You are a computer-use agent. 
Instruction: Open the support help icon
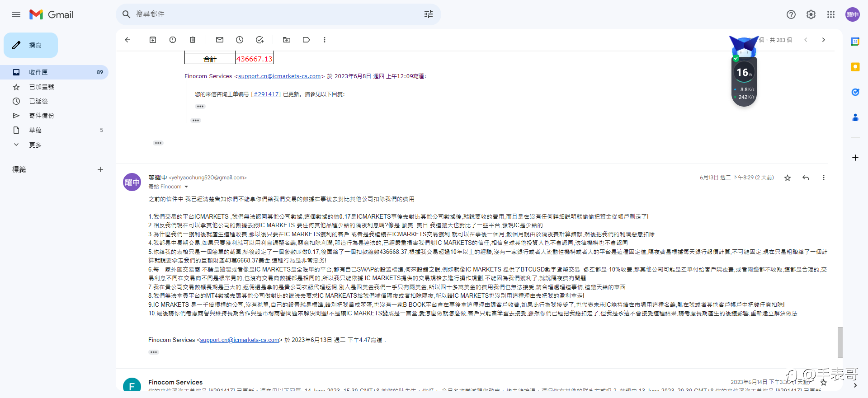coord(791,14)
